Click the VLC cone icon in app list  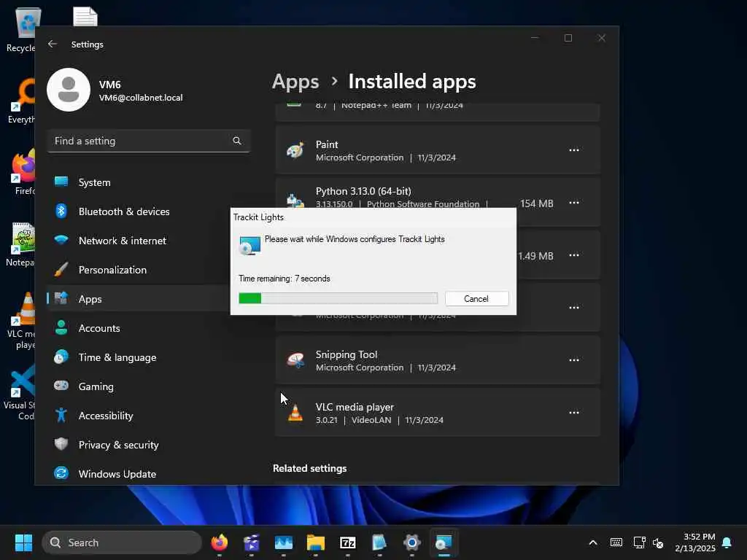(295, 413)
